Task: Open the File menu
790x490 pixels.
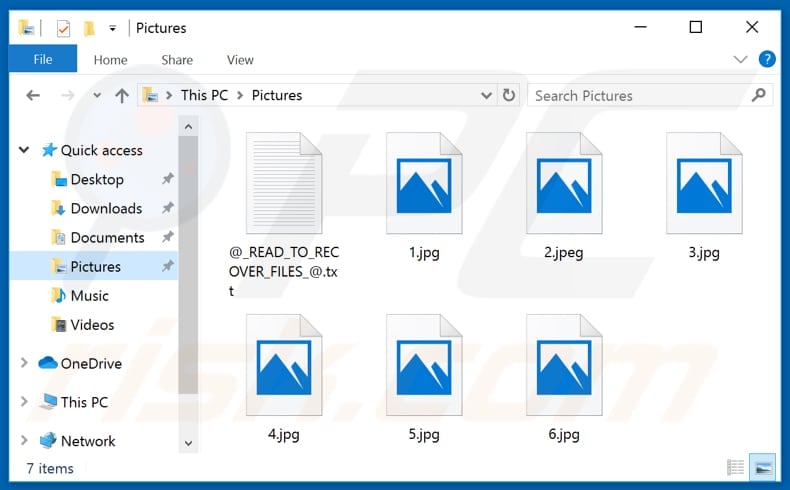Action: pos(43,60)
